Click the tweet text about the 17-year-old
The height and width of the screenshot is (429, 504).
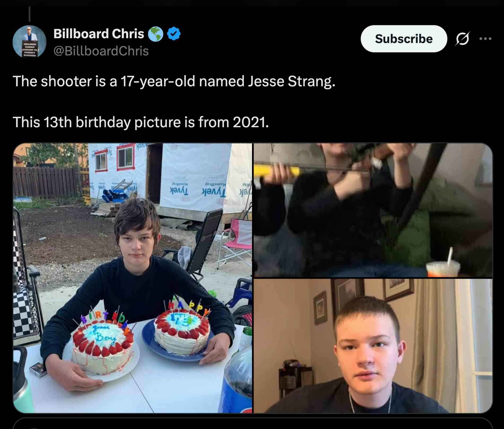pos(174,81)
